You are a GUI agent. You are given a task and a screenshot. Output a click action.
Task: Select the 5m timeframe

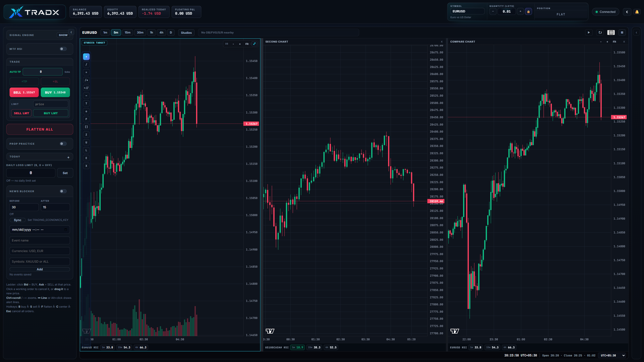[x=116, y=33]
